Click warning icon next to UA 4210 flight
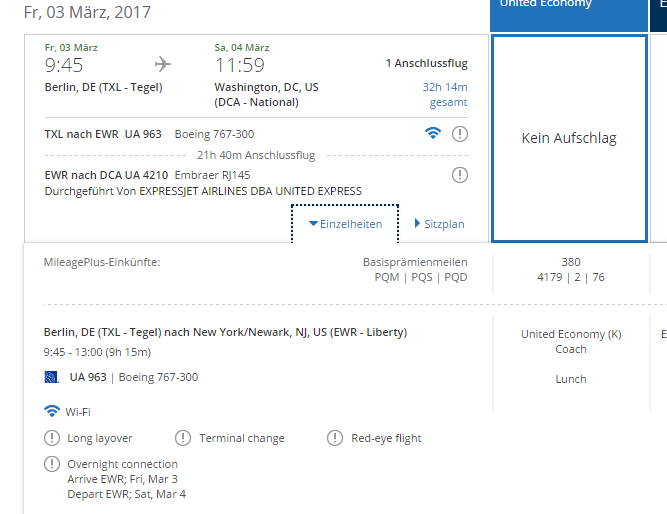This screenshot has width=667, height=514. (460, 175)
